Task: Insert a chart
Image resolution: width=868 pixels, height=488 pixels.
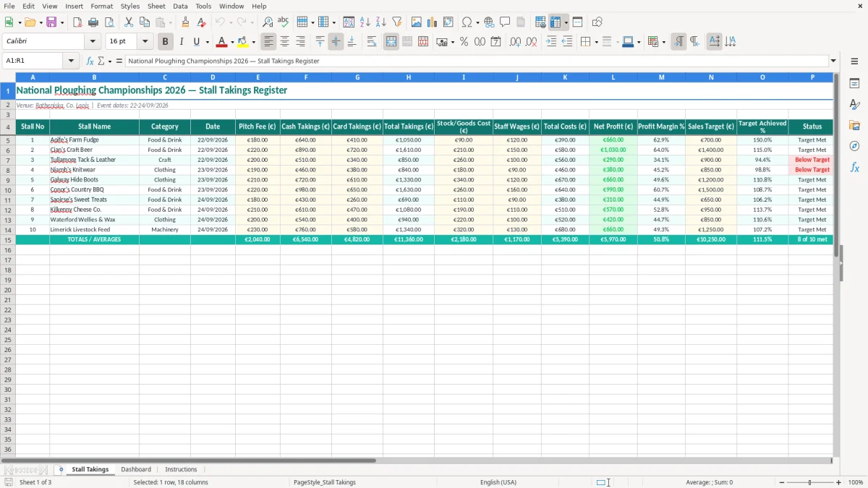Action: (433, 22)
